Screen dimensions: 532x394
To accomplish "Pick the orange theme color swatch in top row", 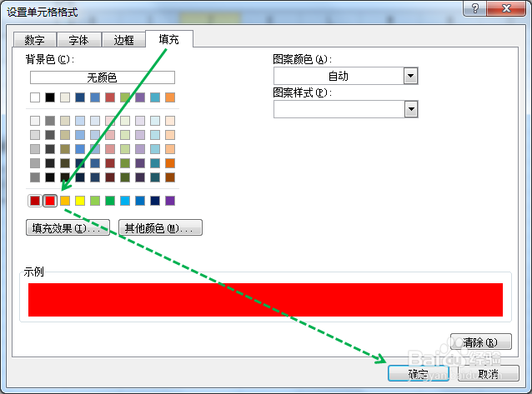I will point(170,97).
